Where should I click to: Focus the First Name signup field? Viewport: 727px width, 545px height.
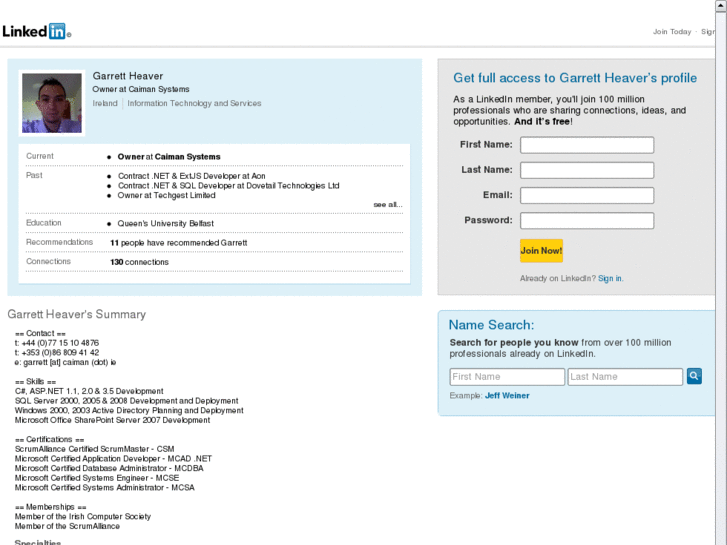tap(587, 145)
